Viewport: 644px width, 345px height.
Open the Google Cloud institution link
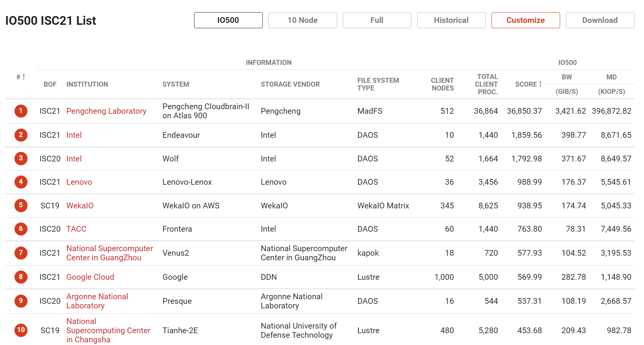(90, 277)
